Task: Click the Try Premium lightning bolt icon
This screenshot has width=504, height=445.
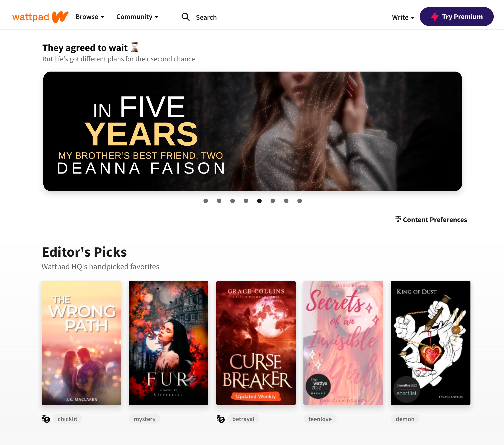Action: [x=435, y=16]
